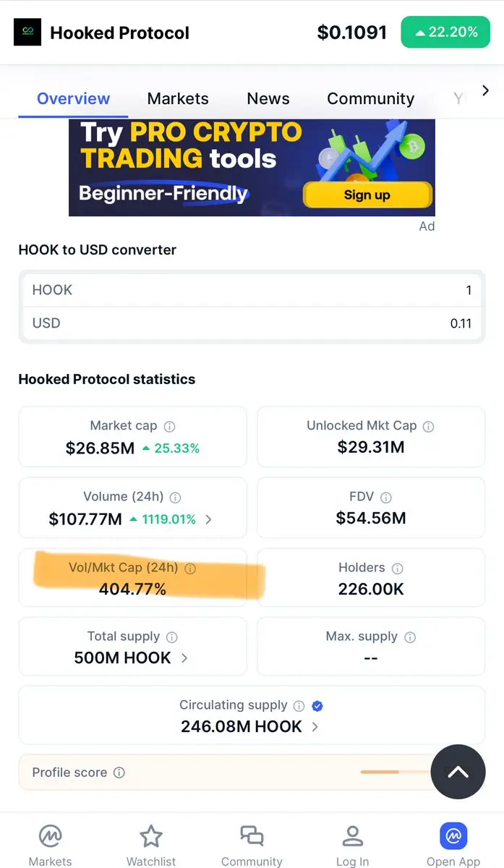Tap the FDV info icon
The image size is (504, 868).
coord(386,498)
